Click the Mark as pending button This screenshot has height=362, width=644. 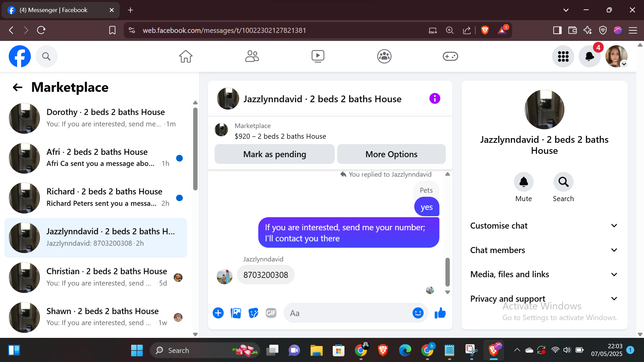click(274, 154)
